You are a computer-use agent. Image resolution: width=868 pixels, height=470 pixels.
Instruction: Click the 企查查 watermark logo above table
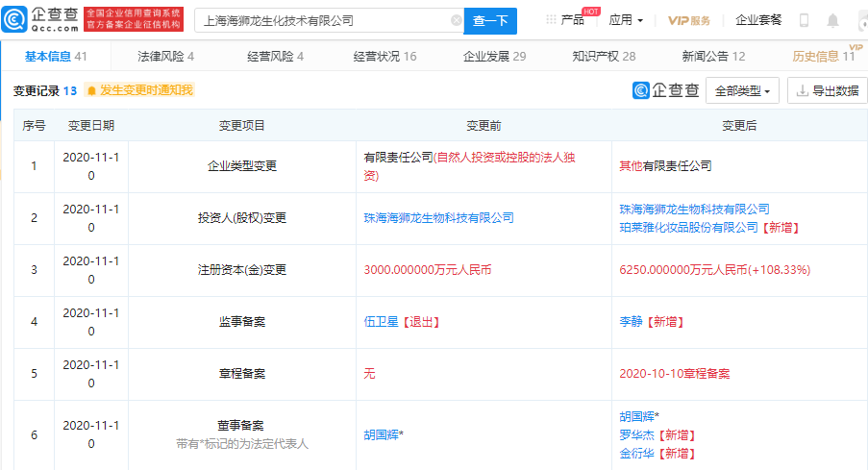point(665,90)
